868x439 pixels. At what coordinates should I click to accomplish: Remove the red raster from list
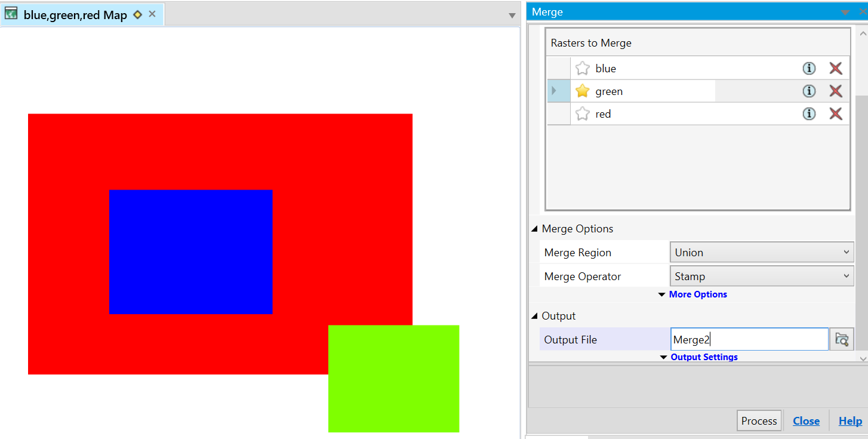pyautogui.click(x=836, y=113)
